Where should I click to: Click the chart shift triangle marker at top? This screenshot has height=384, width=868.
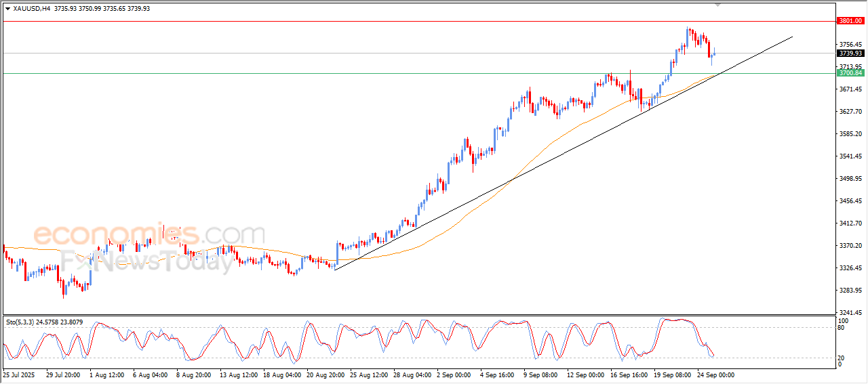(718, 5)
